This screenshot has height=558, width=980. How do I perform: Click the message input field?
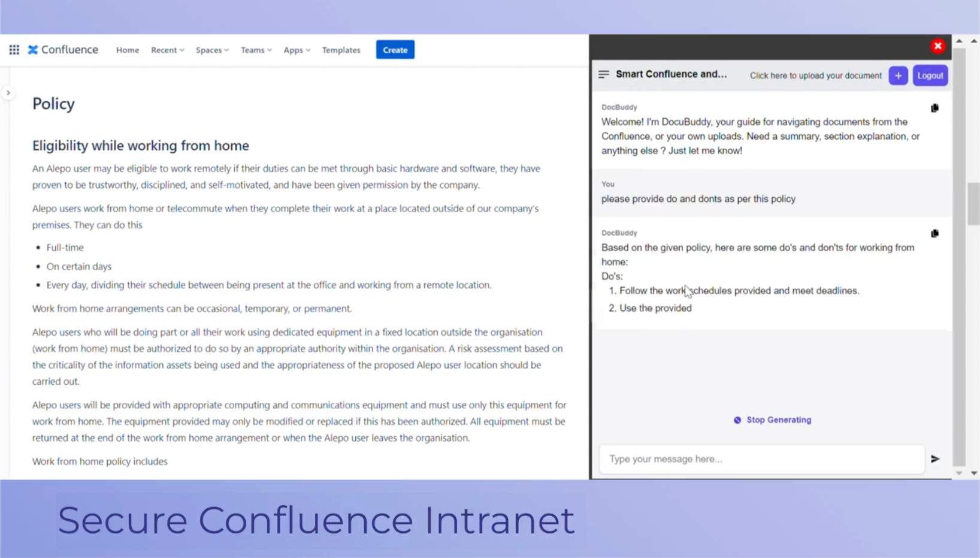761,459
